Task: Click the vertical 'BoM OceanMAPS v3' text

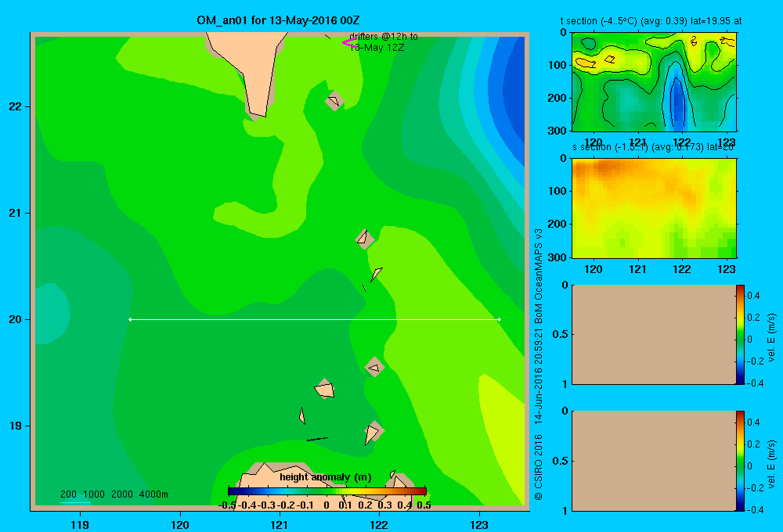Action: point(538,276)
